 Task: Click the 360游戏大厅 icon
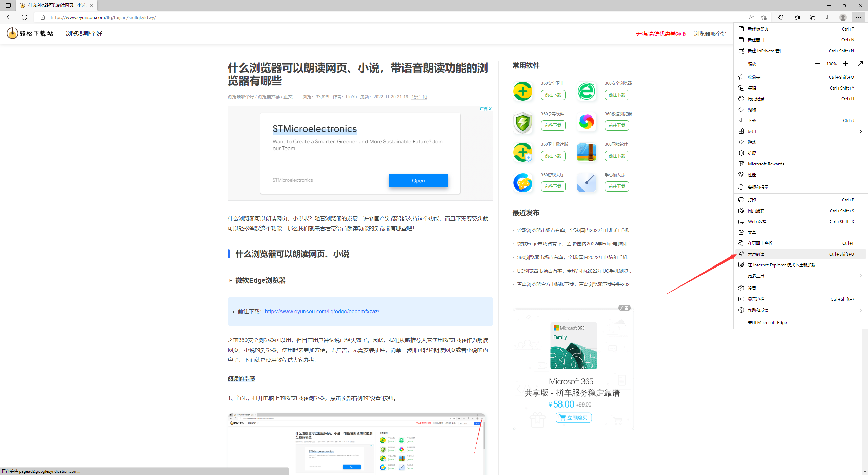(523, 183)
